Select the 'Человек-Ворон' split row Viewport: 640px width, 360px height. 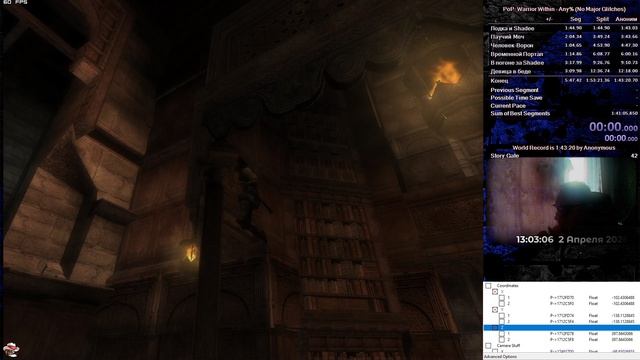(564, 45)
